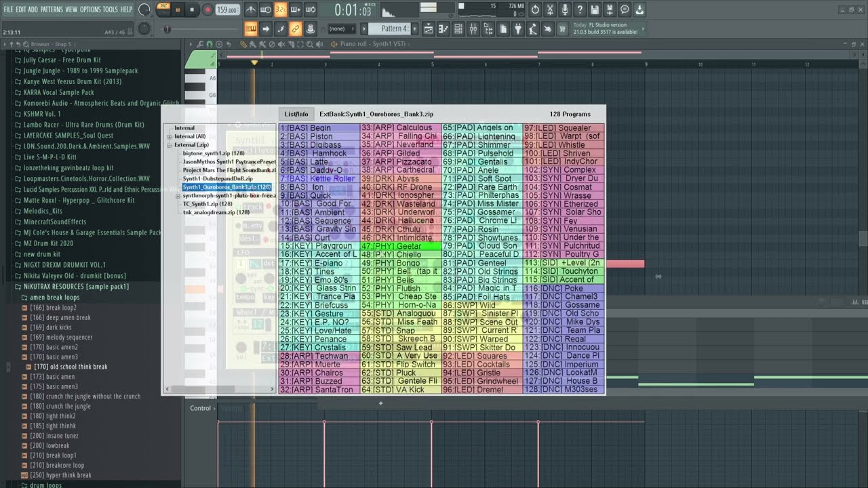Click the metronome icon in the toolbar
868x488 pixels.
click(250, 10)
